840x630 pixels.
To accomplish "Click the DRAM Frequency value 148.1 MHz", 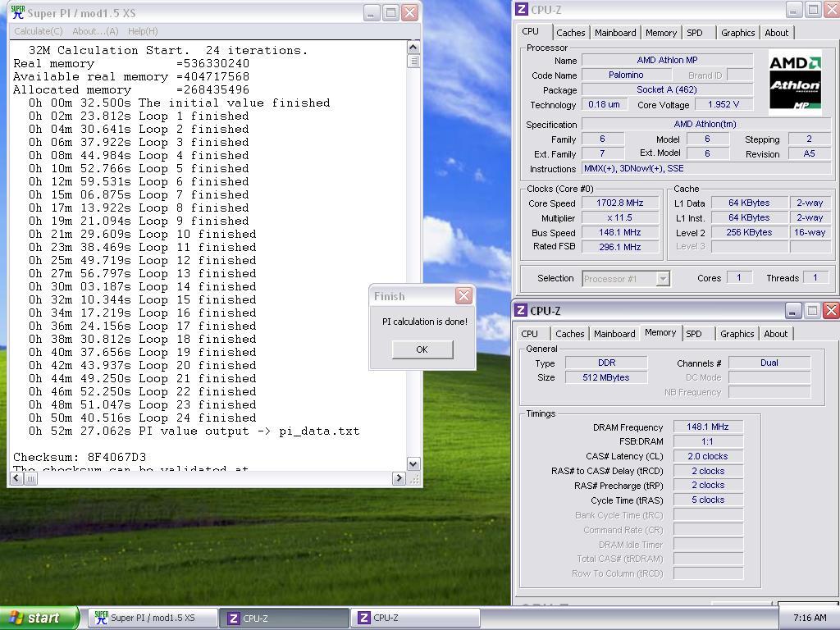I will (708, 427).
